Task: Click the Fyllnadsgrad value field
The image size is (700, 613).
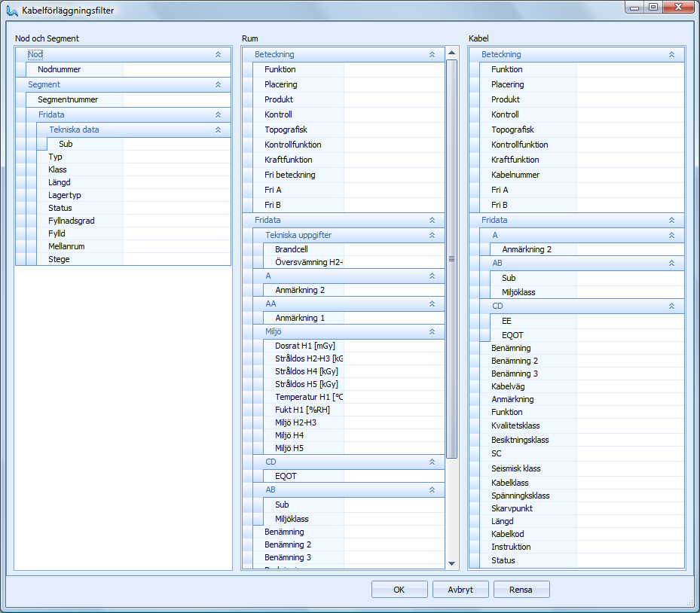Action: point(177,221)
